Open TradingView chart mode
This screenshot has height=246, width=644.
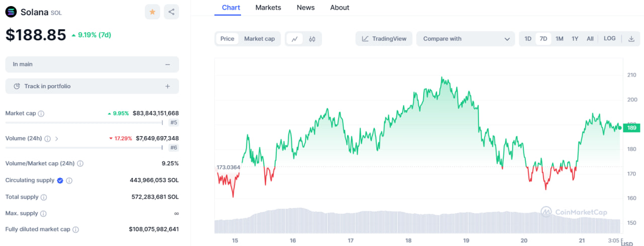384,39
